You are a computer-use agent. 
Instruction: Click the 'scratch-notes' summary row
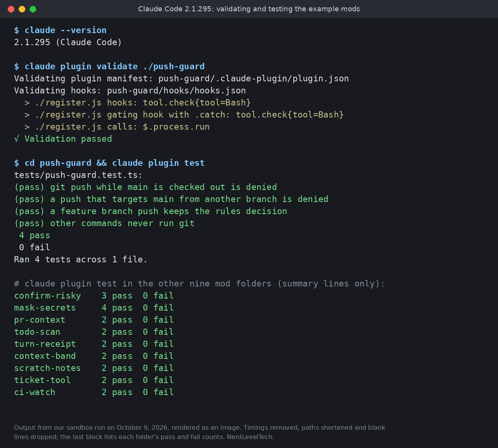(94, 368)
